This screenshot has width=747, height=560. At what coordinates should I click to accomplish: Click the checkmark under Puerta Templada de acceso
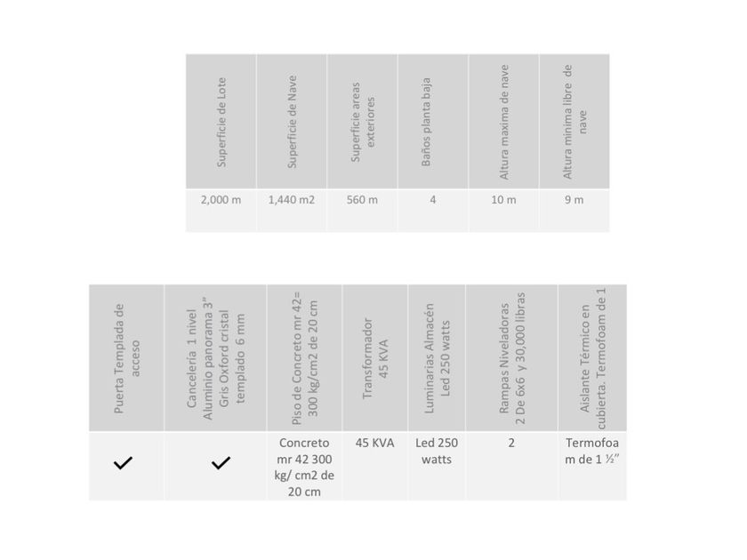pyautogui.click(x=124, y=463)
